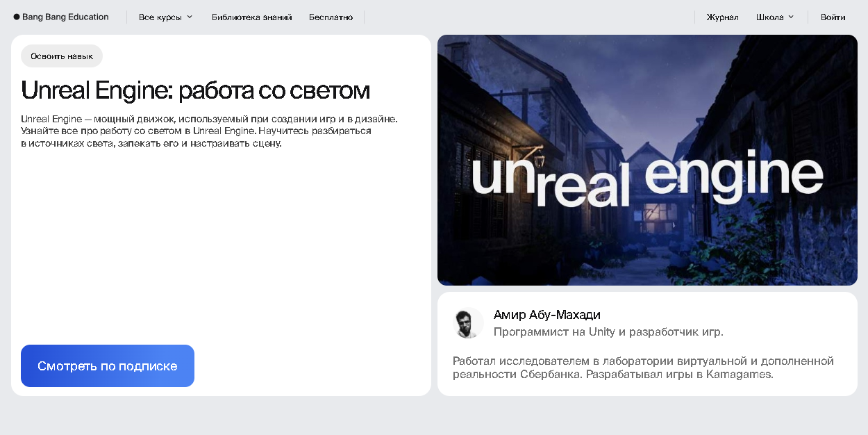Click the chevron arrow next to Школа
Image resolution: width=868 pixels, height=435 pixels.
(x=791, y=17)
